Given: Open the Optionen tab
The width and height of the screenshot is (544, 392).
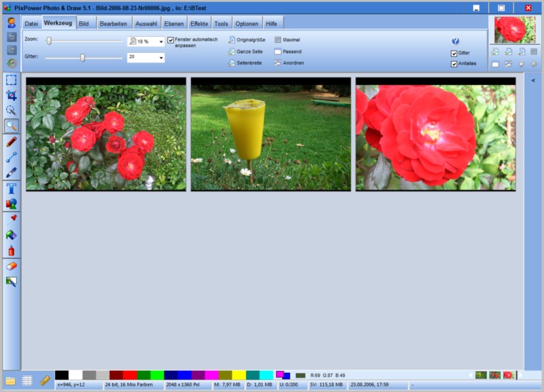Looking at the screenshot, I should [x=247, y=24].
